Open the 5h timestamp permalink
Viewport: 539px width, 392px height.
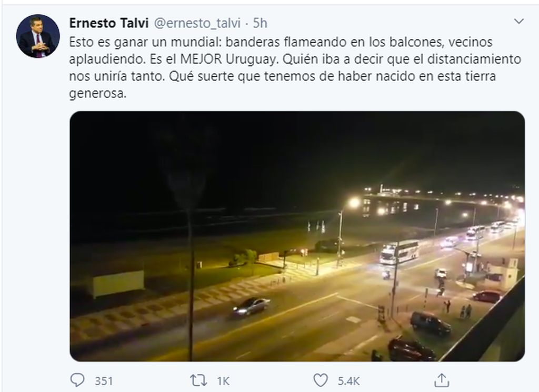click(260, 23)
